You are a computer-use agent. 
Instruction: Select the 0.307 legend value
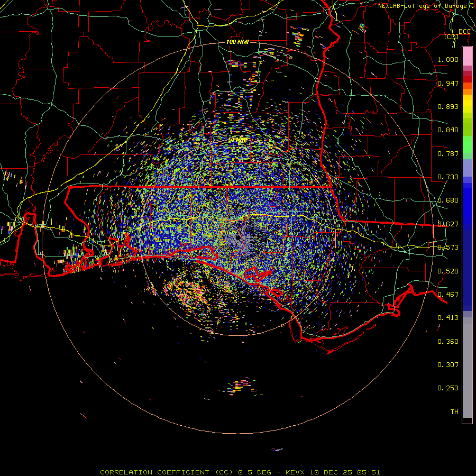click(448, 365)
